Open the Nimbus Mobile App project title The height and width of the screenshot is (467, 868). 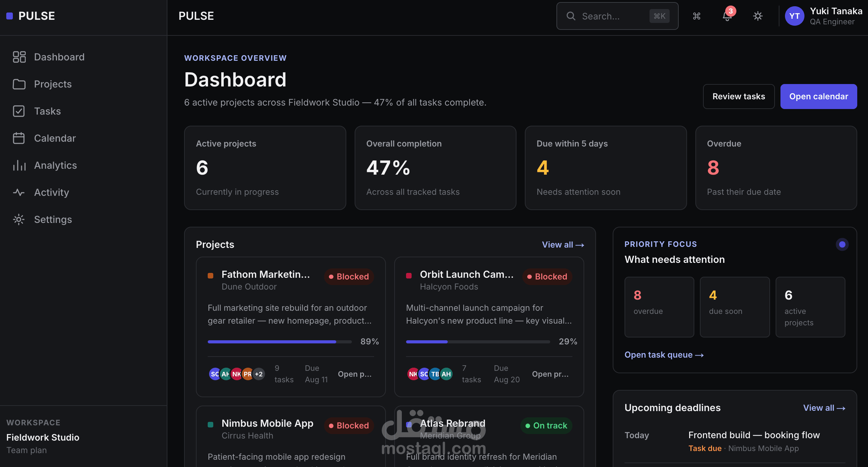[x=267, y=423]
